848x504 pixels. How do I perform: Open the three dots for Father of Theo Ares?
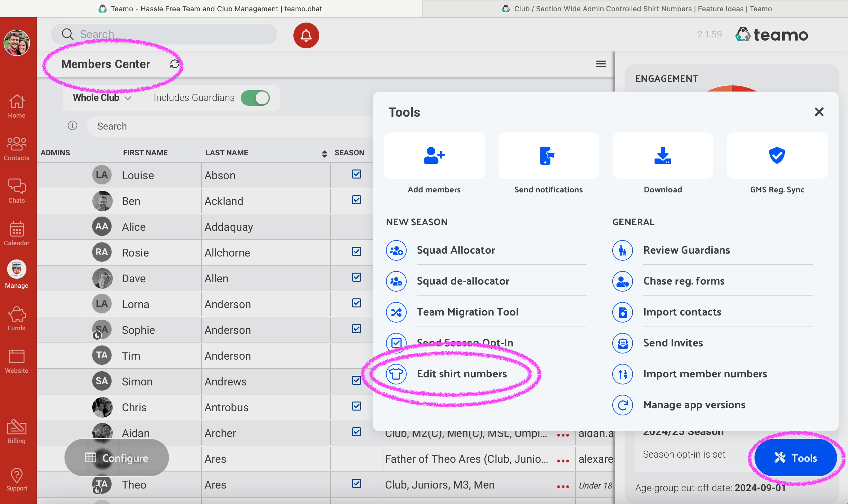pyautogui.click(x=563, y=461)
